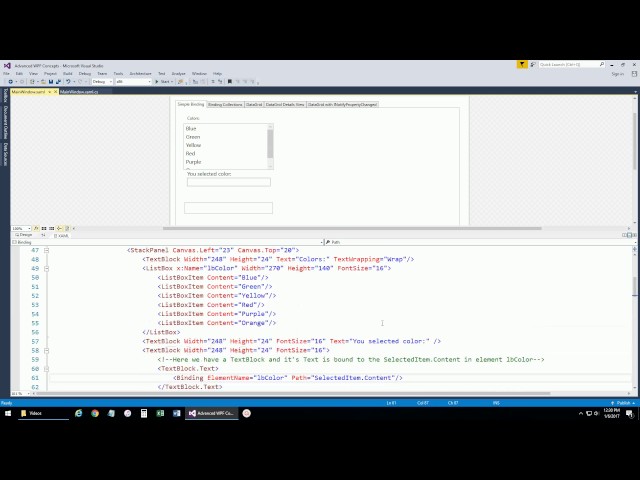
Task: Click the colors listbox scrollbar in designer
Action: coord(270,146)
